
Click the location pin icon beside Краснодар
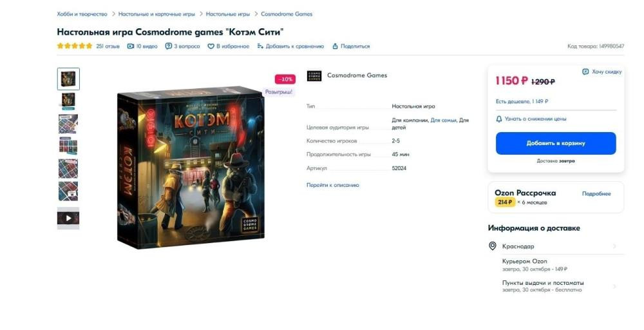click(493, 246)
